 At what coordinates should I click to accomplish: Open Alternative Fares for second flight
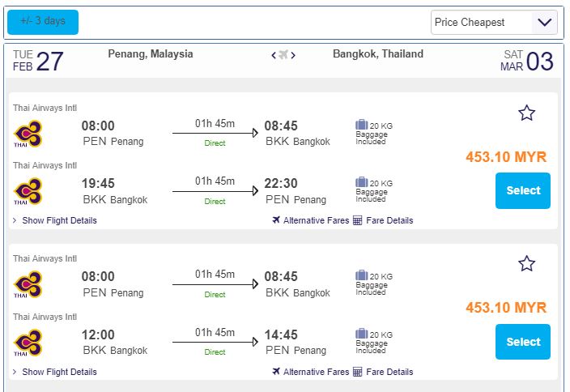[310, 372]
